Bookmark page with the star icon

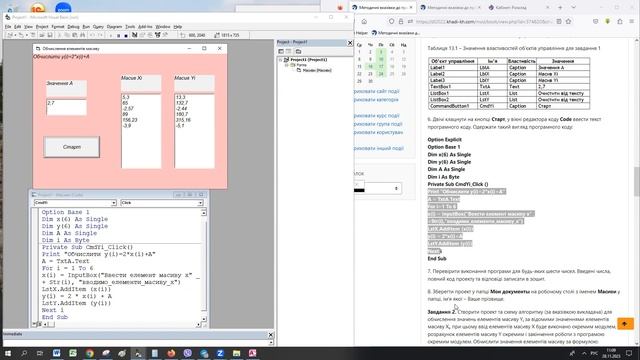pyautogui.click(x=569, y=22)
